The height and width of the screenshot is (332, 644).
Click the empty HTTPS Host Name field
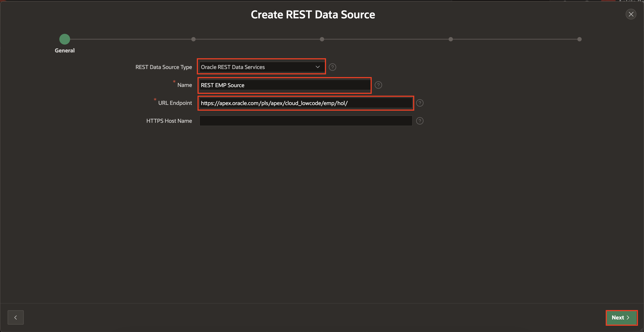point(305,121)
